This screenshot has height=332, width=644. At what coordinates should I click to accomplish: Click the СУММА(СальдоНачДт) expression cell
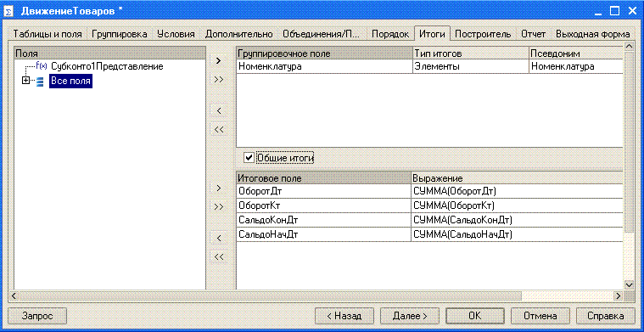(517, 234)
